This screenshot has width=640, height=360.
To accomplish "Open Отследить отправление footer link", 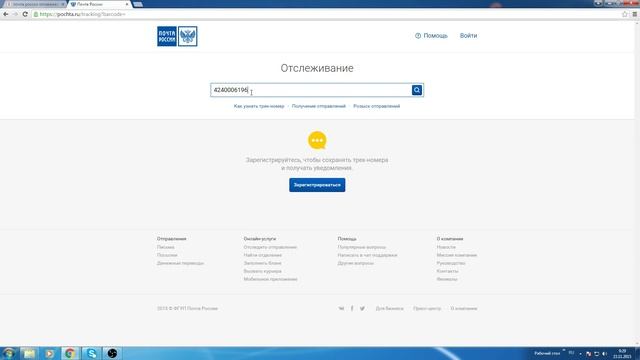I will (270, 247).
